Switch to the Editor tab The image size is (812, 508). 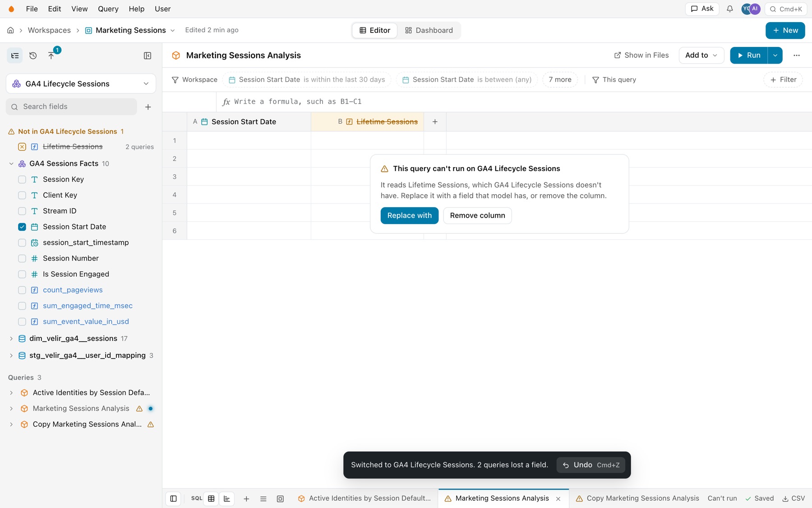click(374, 30)
